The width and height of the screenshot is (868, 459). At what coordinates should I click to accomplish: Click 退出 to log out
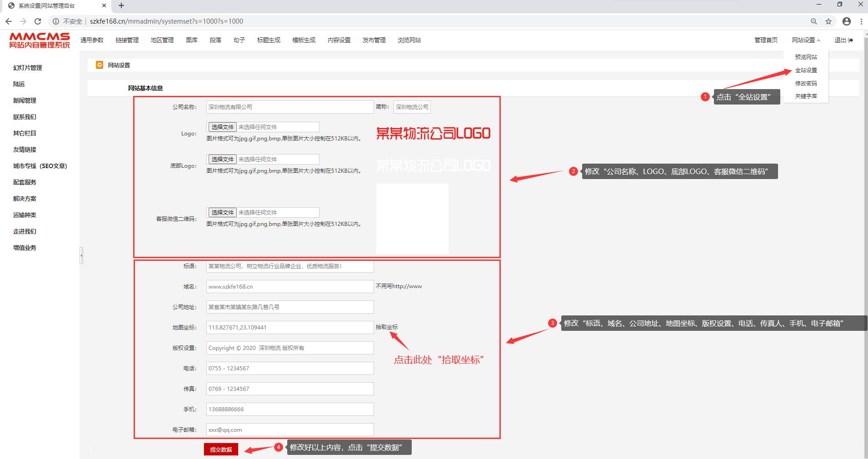coord(843,40)
